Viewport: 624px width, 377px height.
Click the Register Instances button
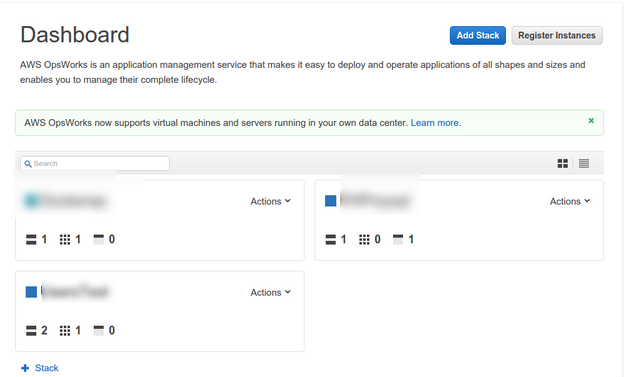tap(557, 35)
